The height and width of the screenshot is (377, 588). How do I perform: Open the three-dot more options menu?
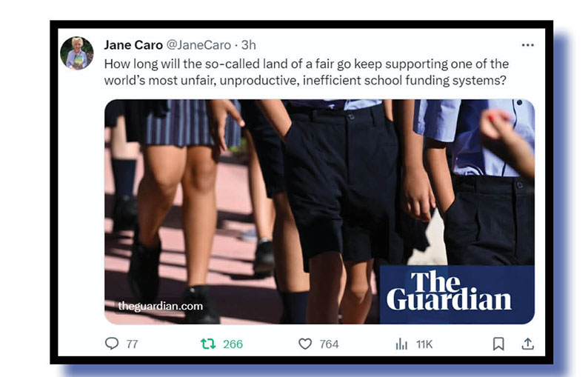pos(527,45)
